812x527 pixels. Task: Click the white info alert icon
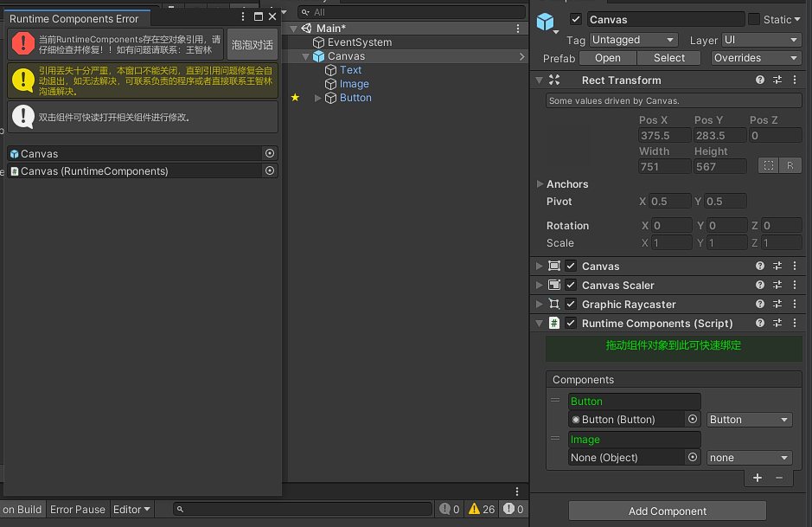[22, 117]
